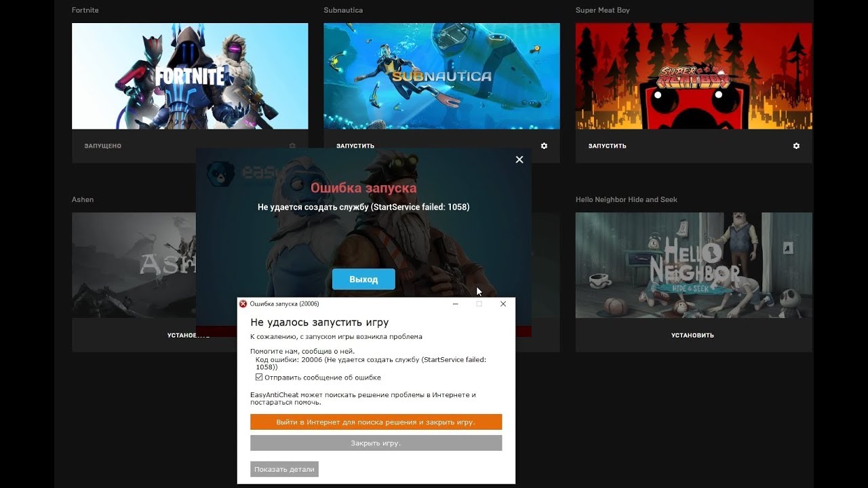The height and width of the screenshot is (488, 868).
Task: Minimize the error 20006 dialog
Action: point(456,304)
